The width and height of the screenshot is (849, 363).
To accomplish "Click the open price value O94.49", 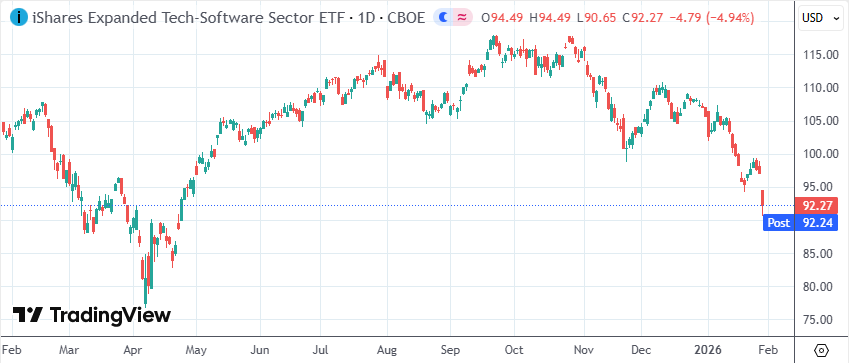I will point(502,18).
